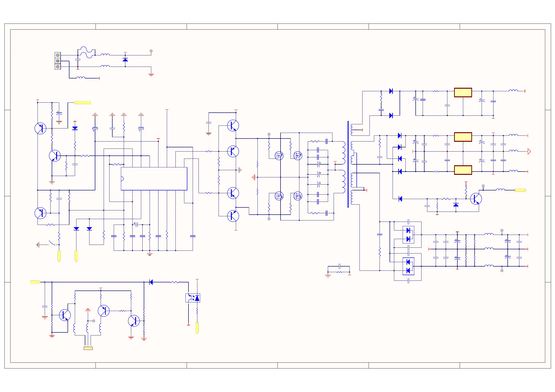
Task: Click the yellow port below the optocoupler
Action: pos(197,328)
